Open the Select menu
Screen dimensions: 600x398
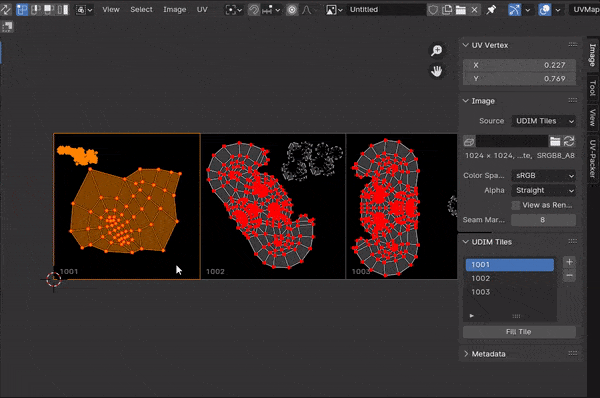141,10
